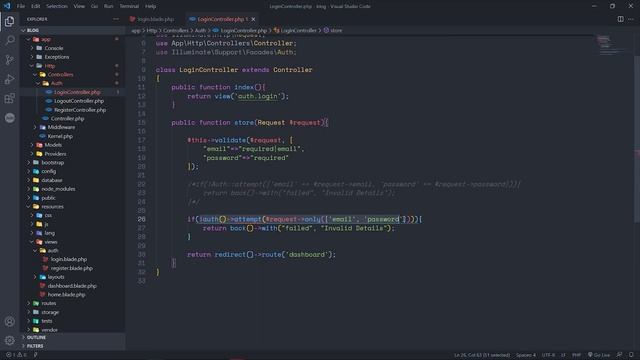Viewport: 640px width, 360px height.
Task: Open the Source Control view
Action: pyautogui.click(x=9, y=60)
